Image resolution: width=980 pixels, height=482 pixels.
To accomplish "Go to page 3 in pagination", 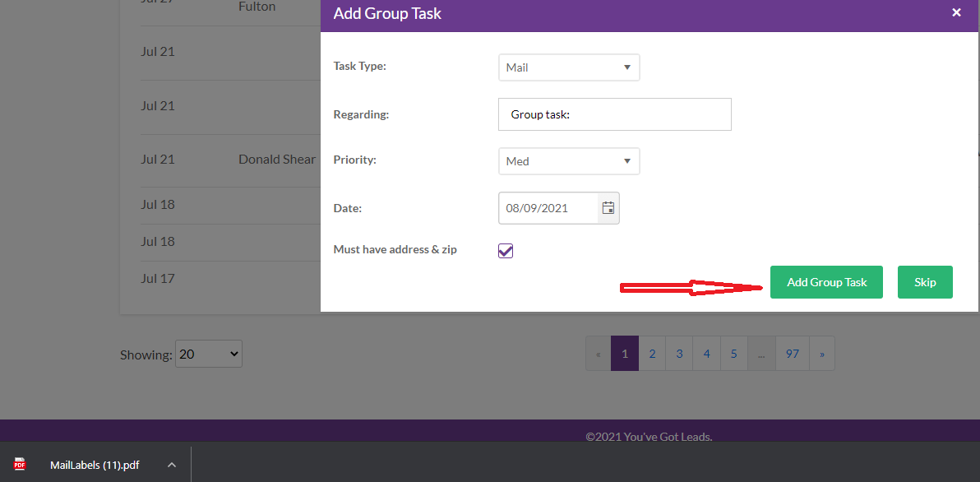I will click(679, 354).
